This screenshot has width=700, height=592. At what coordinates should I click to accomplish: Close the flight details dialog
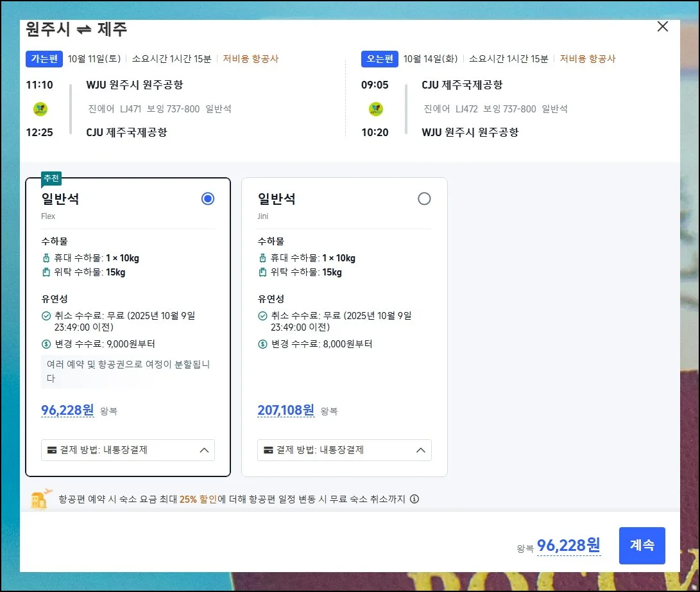click(x=663, y=27)
